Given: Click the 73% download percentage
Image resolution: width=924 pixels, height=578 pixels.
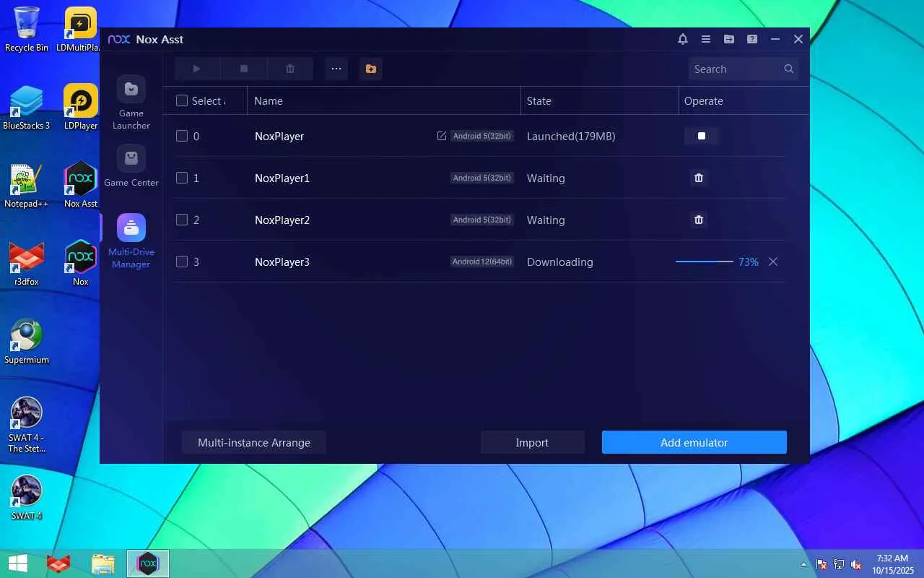Looking at the screenshot, I should [749, 262].
